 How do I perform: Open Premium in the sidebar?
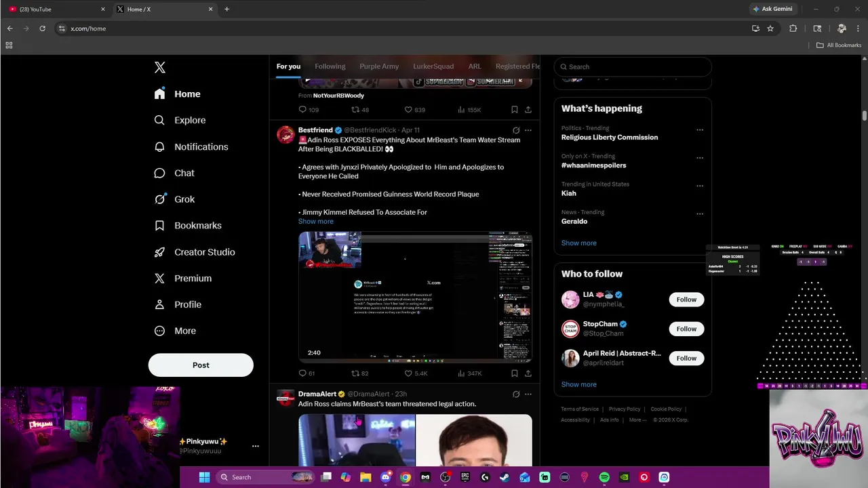[x=183, y=279]
